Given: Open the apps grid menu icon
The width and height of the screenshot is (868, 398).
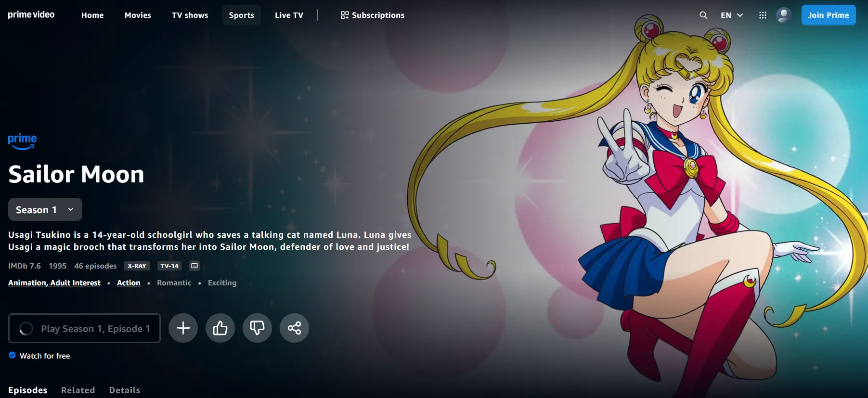Looking at the screenshot, I should click(762, 15).
